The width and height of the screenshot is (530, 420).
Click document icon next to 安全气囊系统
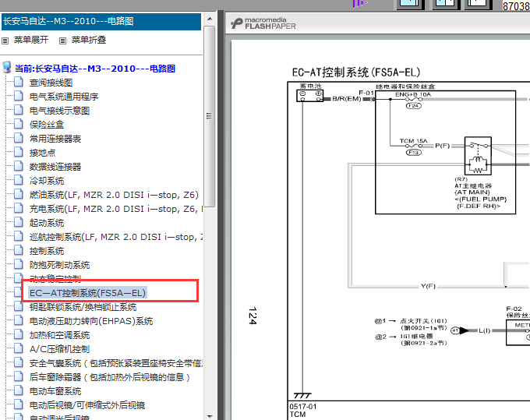(19, 362)
